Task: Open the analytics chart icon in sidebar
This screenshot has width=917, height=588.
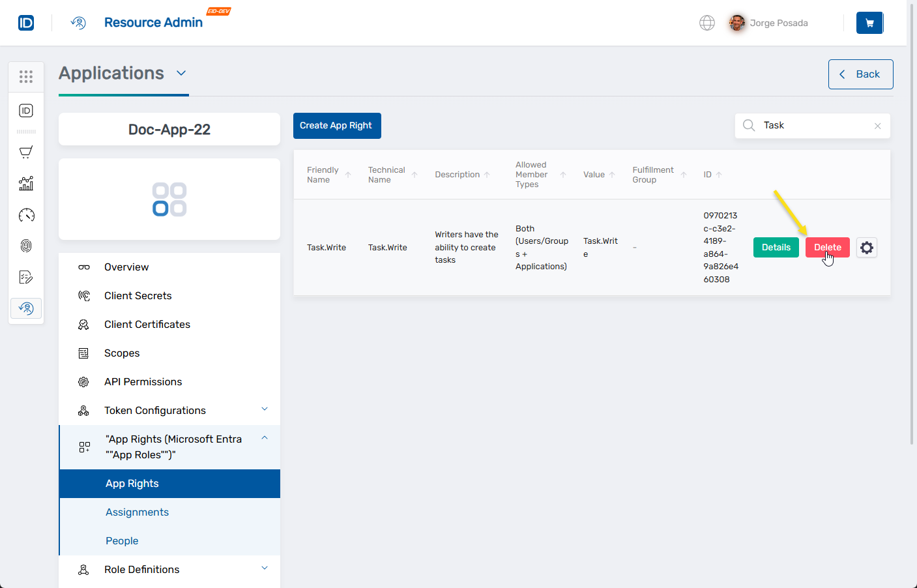Action: (26, 184)
